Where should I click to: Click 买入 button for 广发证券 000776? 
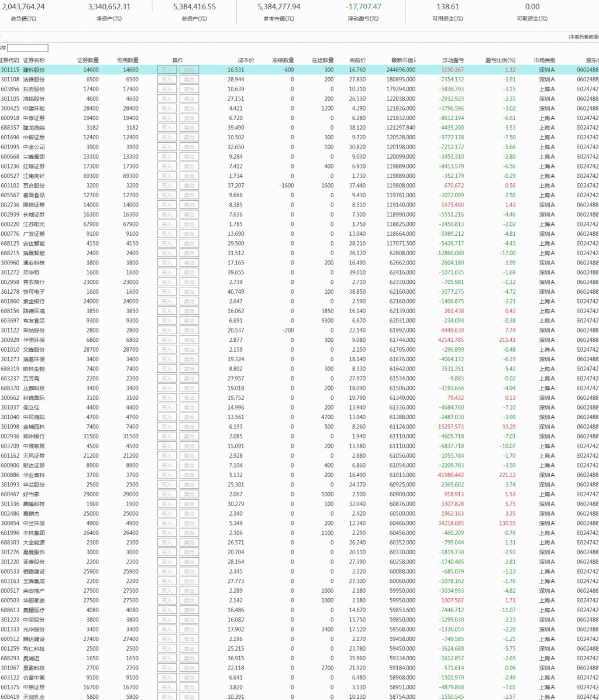point(167,234)
